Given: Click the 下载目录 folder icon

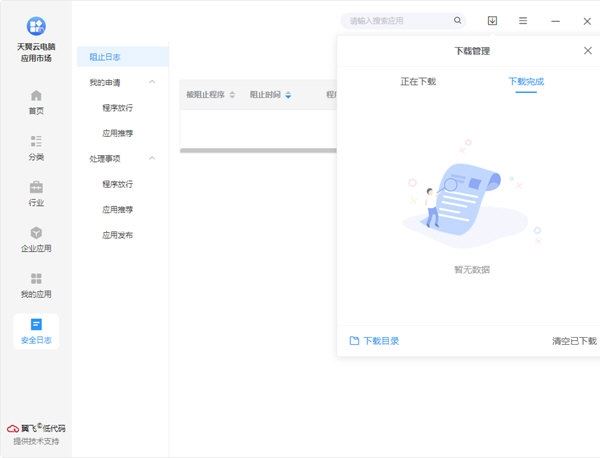Looking at the screenshot, I should pyautogui.click(x=354, y=341).
